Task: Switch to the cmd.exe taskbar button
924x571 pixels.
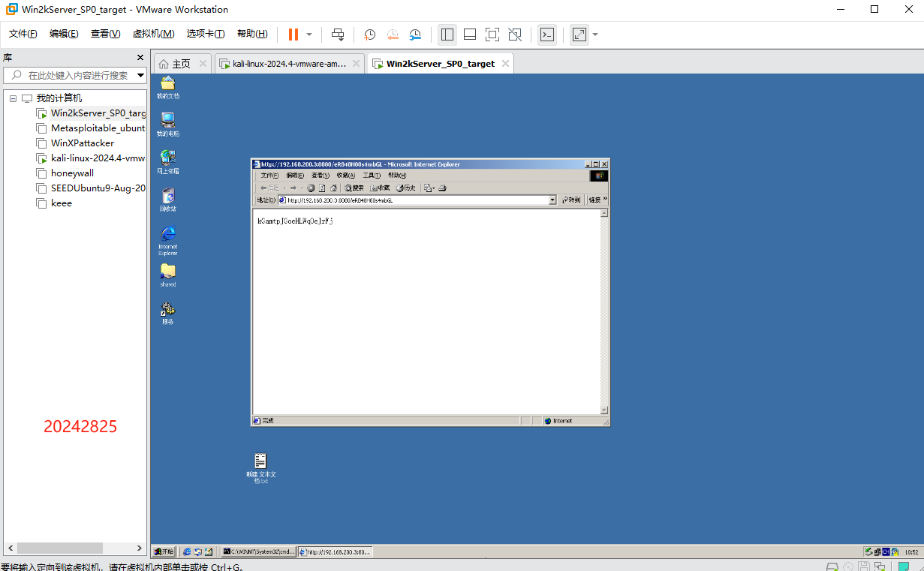Action: 259,551
